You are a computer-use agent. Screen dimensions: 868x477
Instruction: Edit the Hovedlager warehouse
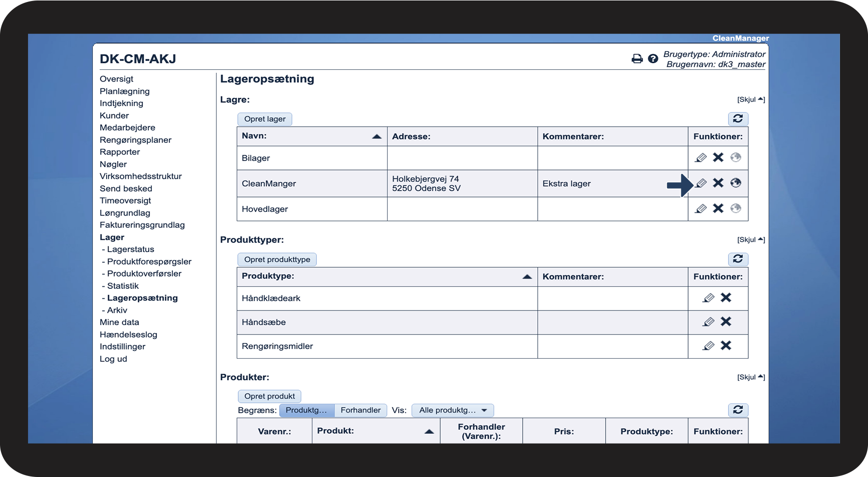701,209
